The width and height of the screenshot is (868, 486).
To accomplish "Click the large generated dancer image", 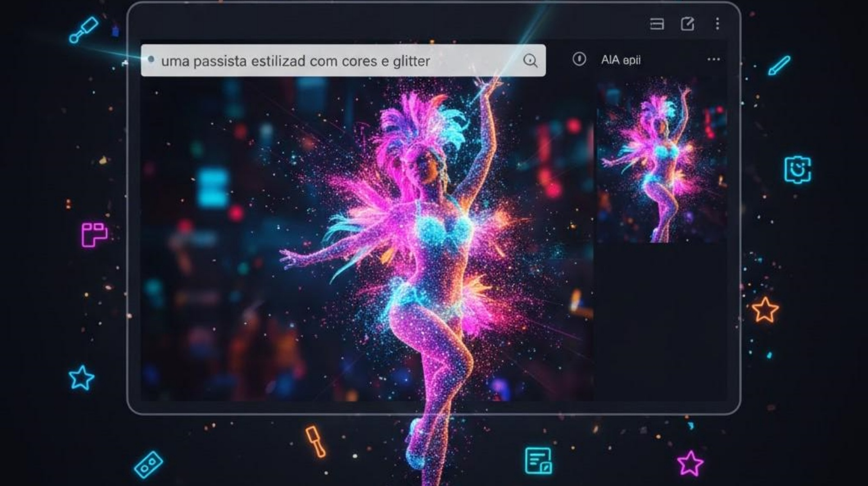I will coord(367,239).
